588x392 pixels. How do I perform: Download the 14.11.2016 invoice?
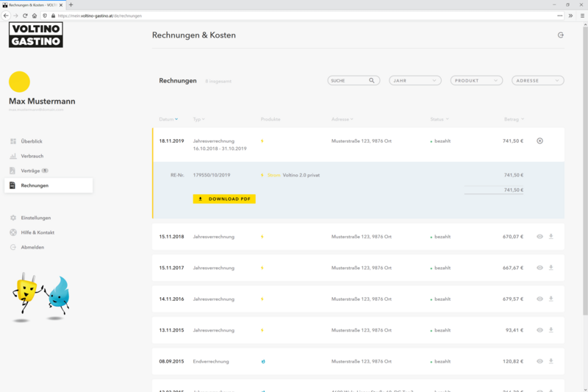click(551, 299)
